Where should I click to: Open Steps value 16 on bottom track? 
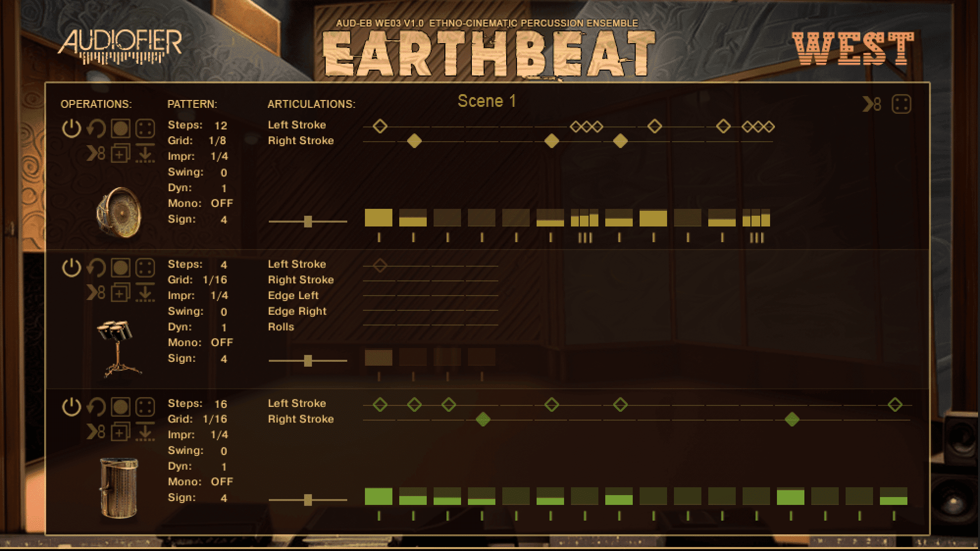[221, 404]
